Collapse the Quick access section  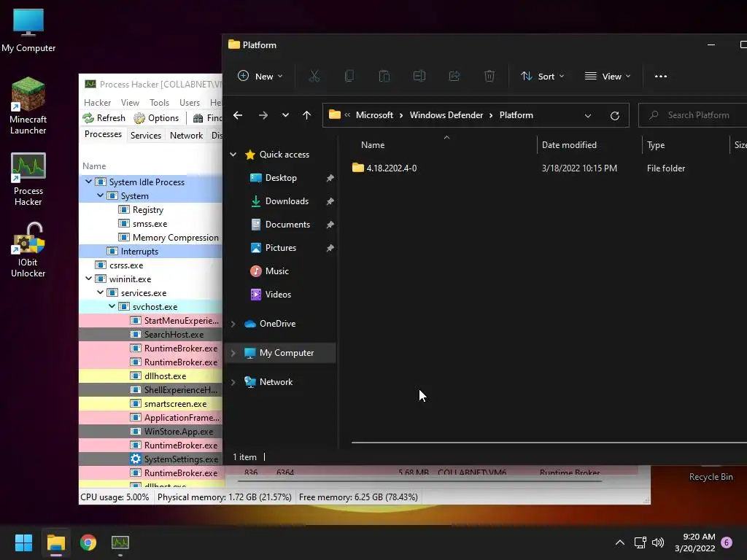click(x=233, y=155)
